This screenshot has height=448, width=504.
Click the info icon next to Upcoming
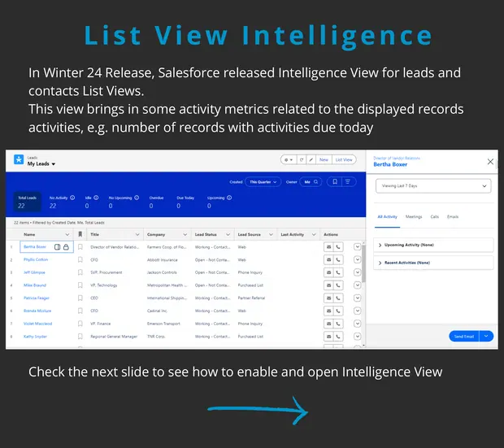[229, 198]
